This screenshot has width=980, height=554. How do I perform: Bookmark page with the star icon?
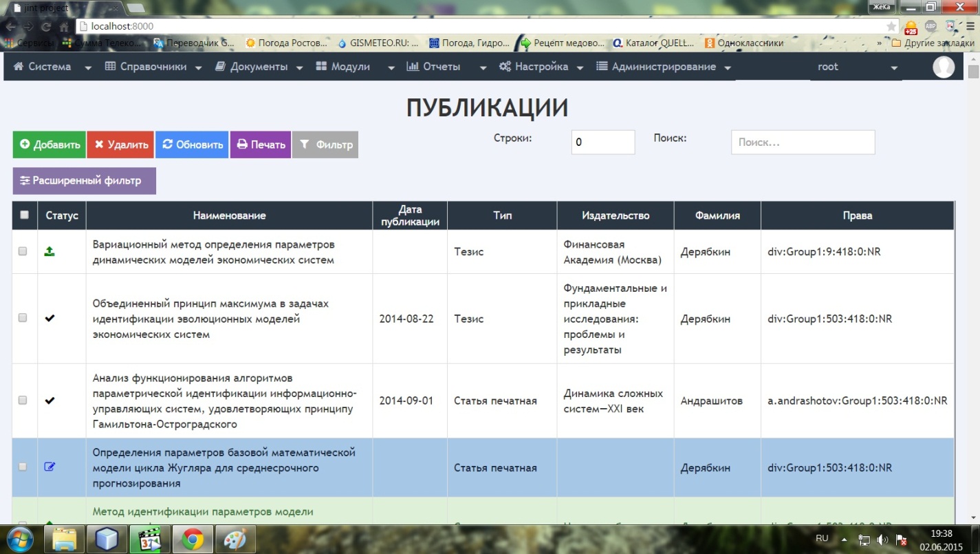pos(891,26)
